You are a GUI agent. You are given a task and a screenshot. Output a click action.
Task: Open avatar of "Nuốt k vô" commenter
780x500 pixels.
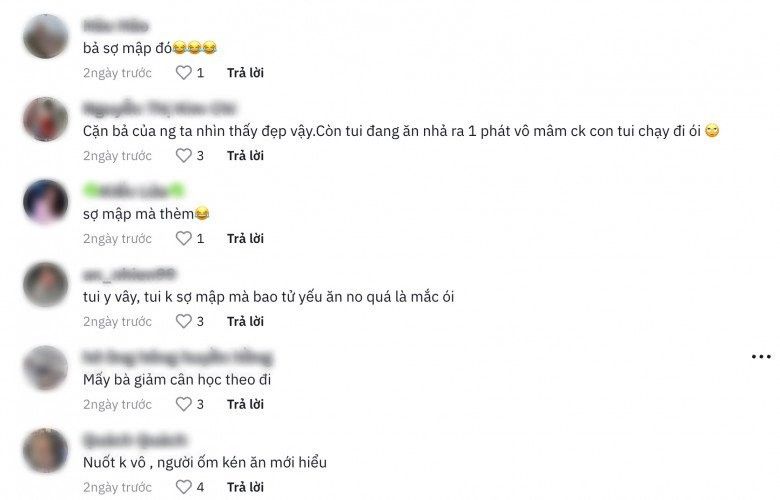click(x=45, y=451)
